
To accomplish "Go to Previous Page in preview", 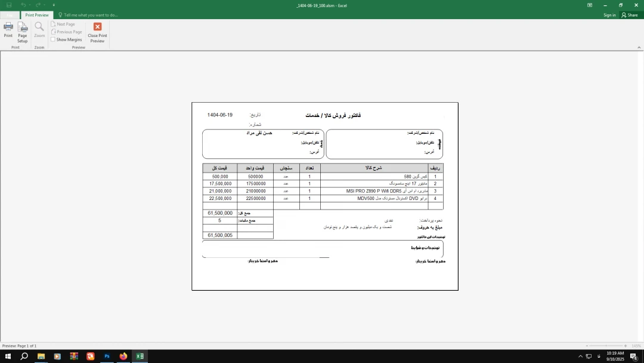I will point(67,32).
